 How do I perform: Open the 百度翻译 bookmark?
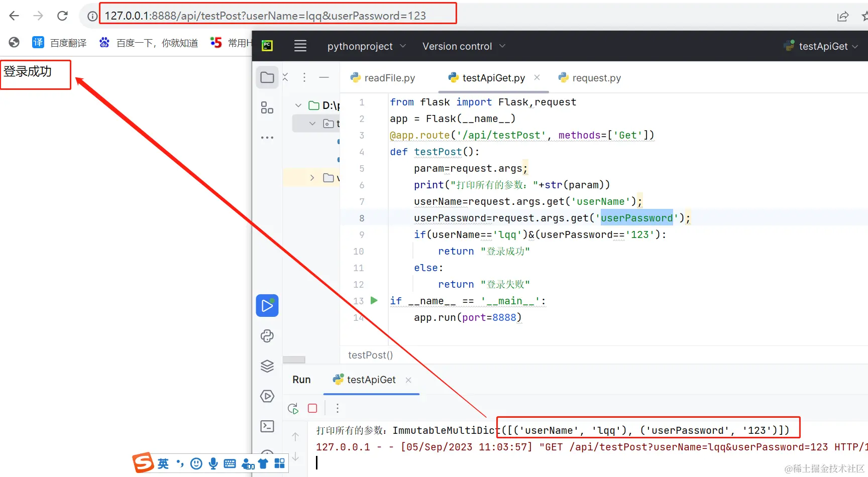click(x=59, y=43)
